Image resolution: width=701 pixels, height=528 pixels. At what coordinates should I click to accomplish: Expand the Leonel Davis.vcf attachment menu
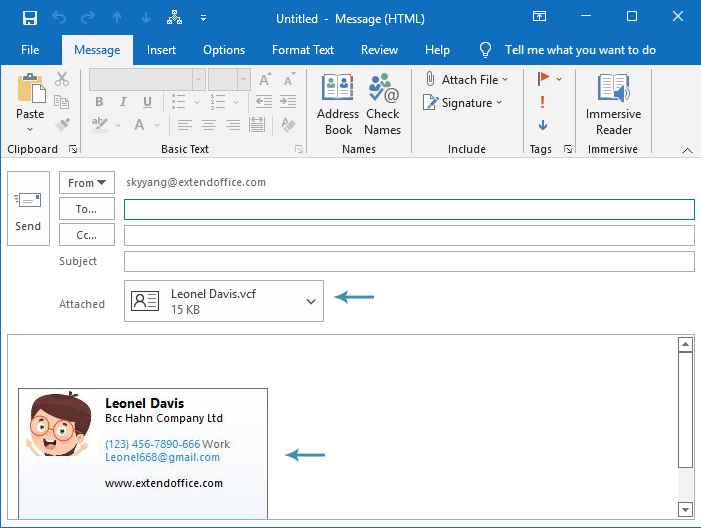coord(311,301)
